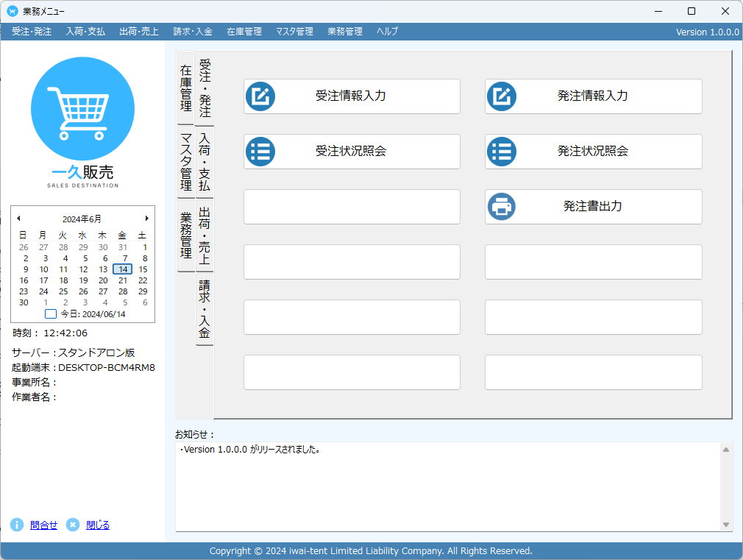Click the 今日: 2024/06/14 today indicator
The width and height of the screenshot is (743, 560).
pos(85,314)
